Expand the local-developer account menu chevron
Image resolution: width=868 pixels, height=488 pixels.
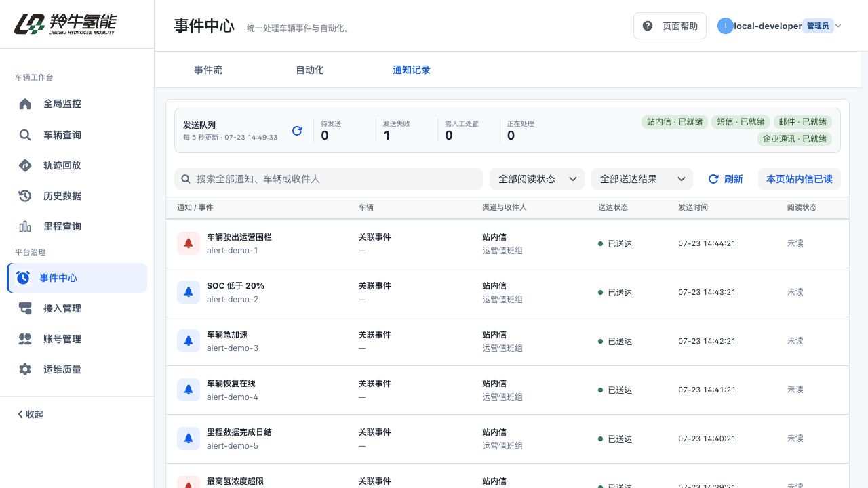[x=838, y=26]
